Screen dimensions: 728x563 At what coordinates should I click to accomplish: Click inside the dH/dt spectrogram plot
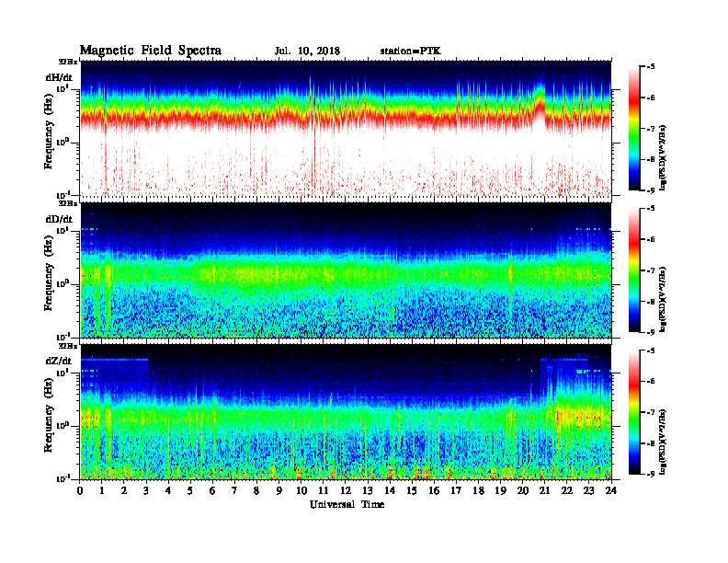coord(346,129)
